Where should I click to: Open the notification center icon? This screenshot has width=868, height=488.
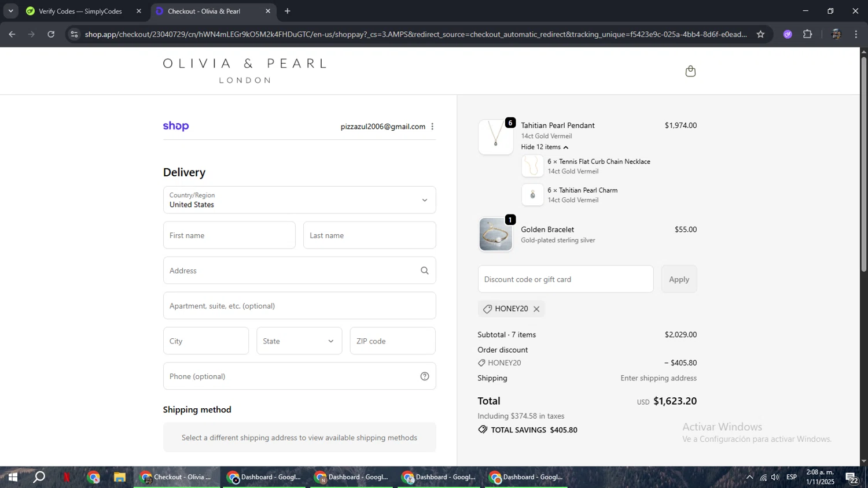[x=852, y=478]
